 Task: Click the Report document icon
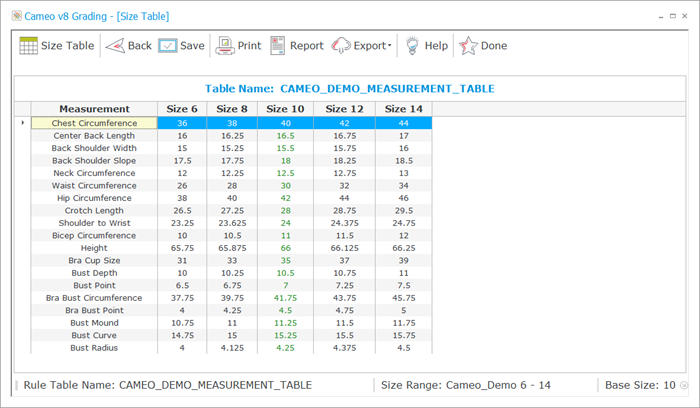[x=277, y=46]
